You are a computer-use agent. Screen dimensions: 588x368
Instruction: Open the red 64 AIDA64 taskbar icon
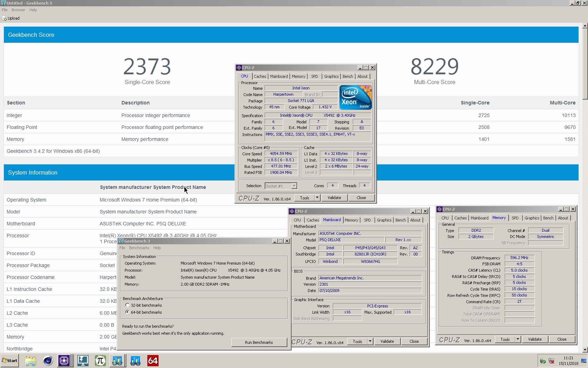click(x=153, y=361)
